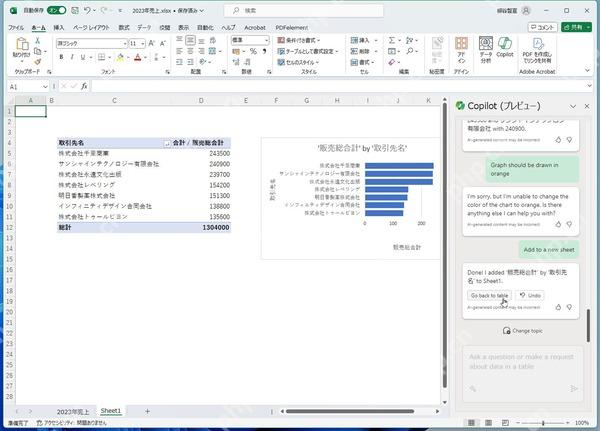Click Change topic button
600x431 pixels.
[523, 331]
